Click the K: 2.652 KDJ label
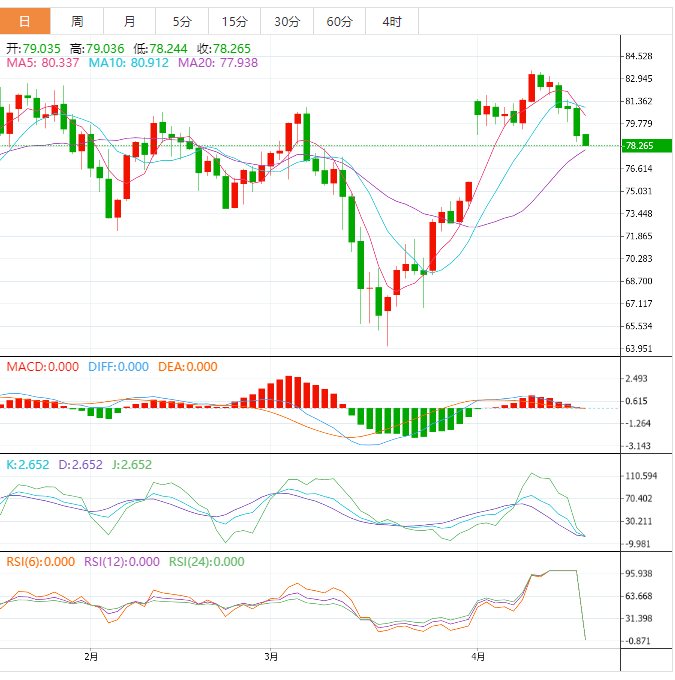The width and height of the screenshot is (675, 680). (26, 465)
